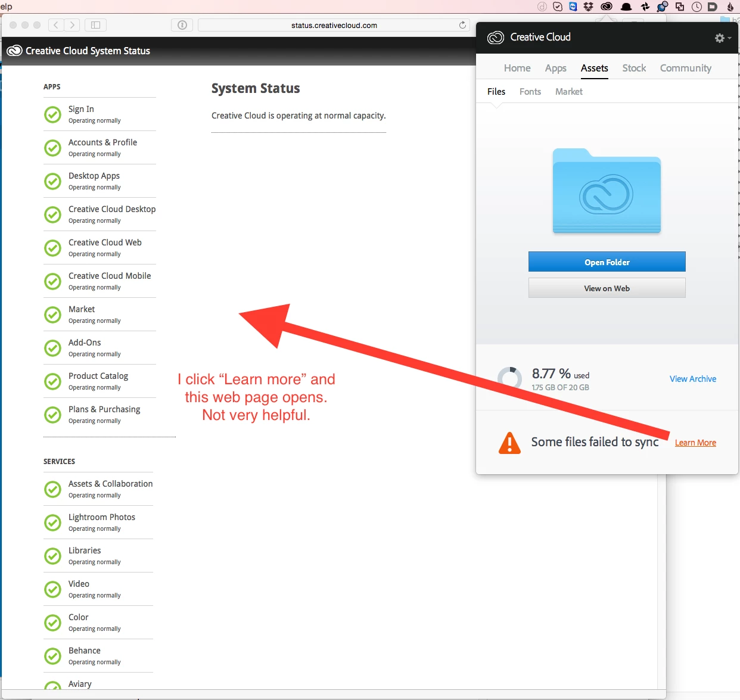Click the Creative Cloud Mobile entry

tap(100, 281)
